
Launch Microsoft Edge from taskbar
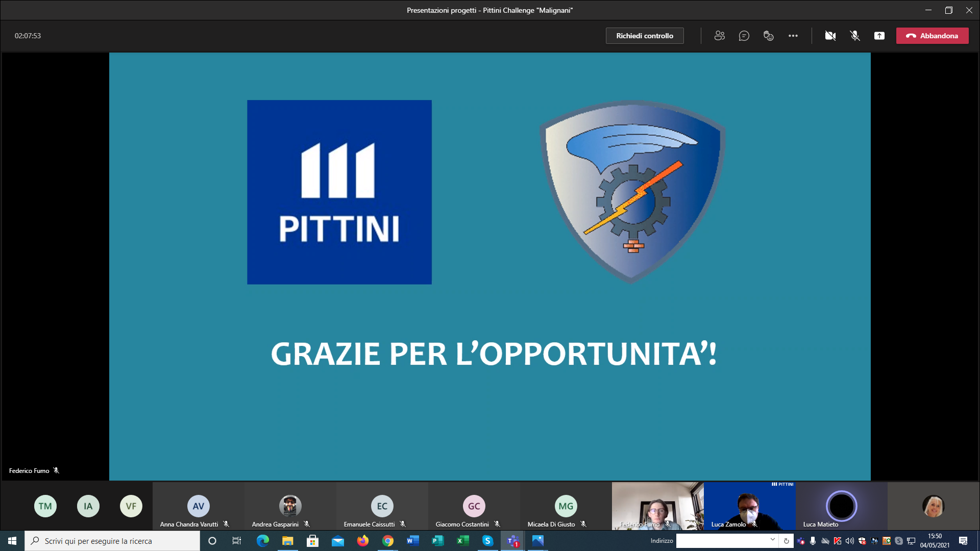pyautogui.click(x=263, y=541)
